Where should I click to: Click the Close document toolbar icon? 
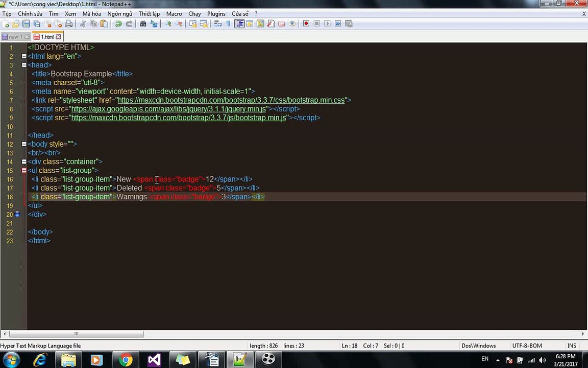pos(47,24)
